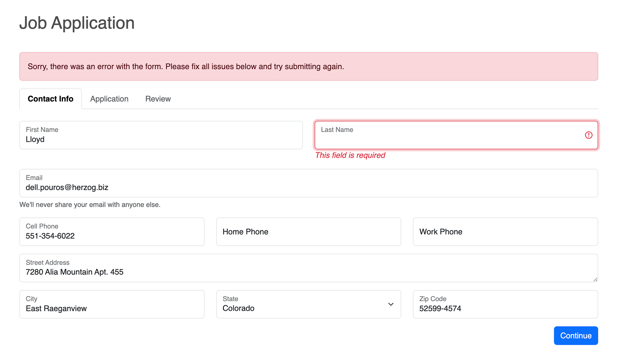Click the 'This field is required' message
This screenshot has height=364, width=618.
pos(350,155)
